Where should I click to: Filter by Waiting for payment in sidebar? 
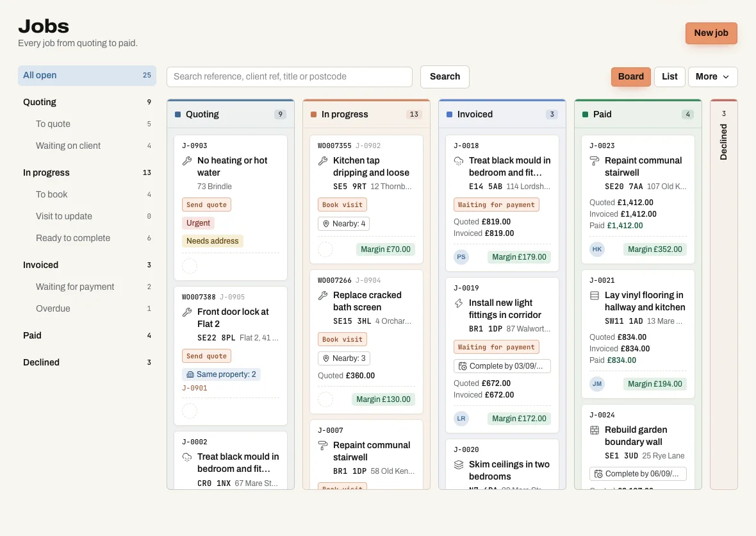tap(87, 287)
